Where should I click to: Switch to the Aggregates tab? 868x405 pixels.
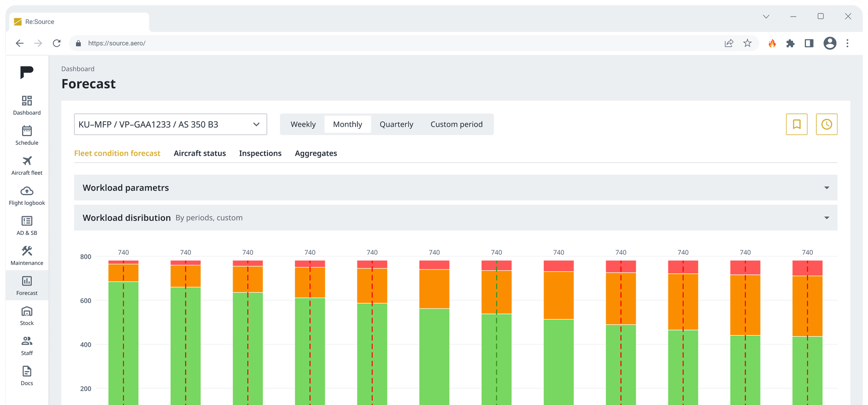pyautogui.click(x=316, y=153)
